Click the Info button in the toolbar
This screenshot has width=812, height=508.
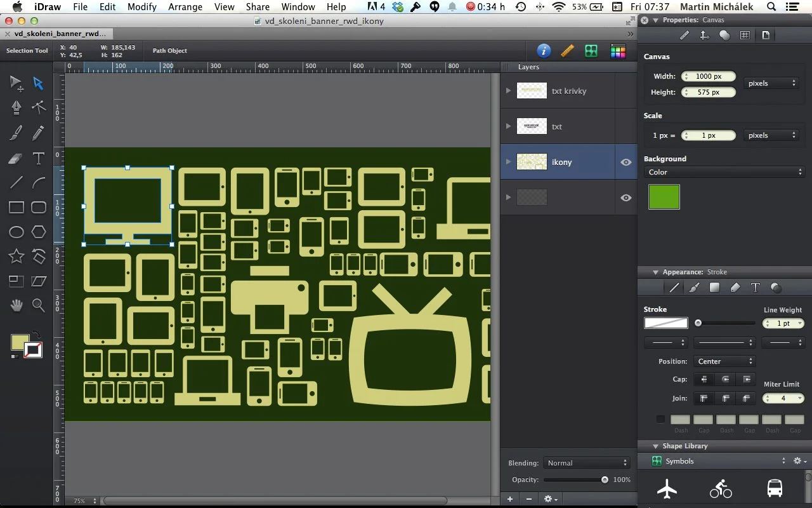[x=544, y=51]
